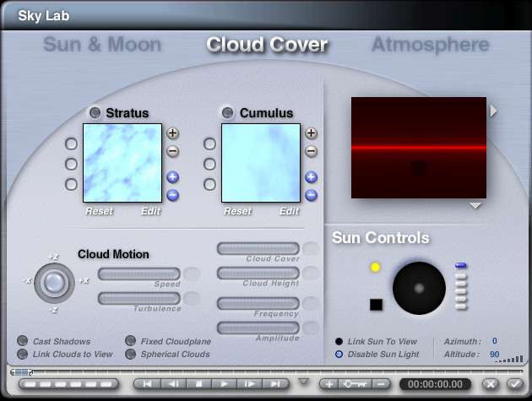The height and width of the screenshot is (401, 532).
Task: Select the bottom memory dot left of Cumulus
Action: (209, 185)
